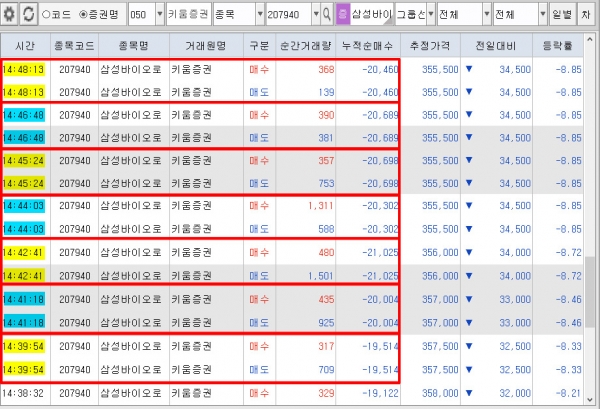The image size is (600, 409).
Task: Click volume cell 709
Action: 326,370
